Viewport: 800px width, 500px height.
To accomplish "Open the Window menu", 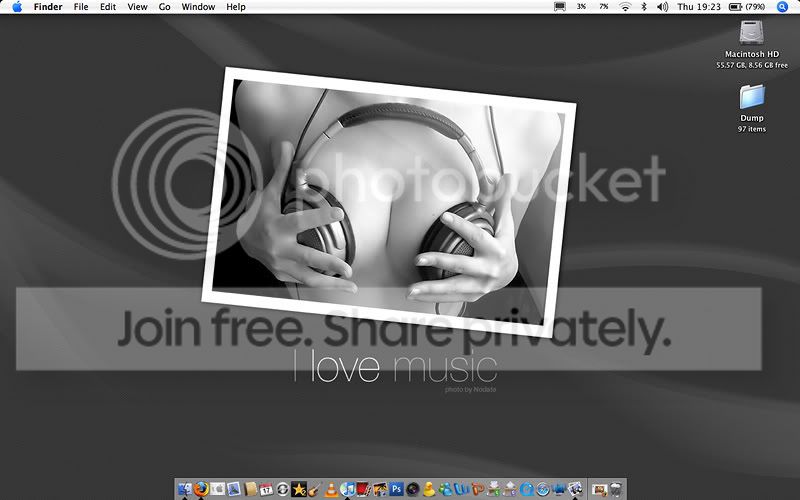I will (198, 7).
